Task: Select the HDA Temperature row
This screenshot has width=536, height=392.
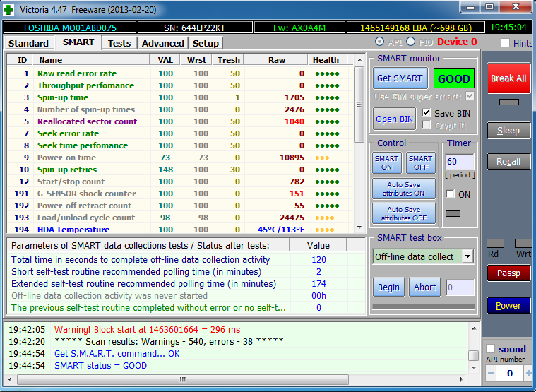Action: point(180,229)
